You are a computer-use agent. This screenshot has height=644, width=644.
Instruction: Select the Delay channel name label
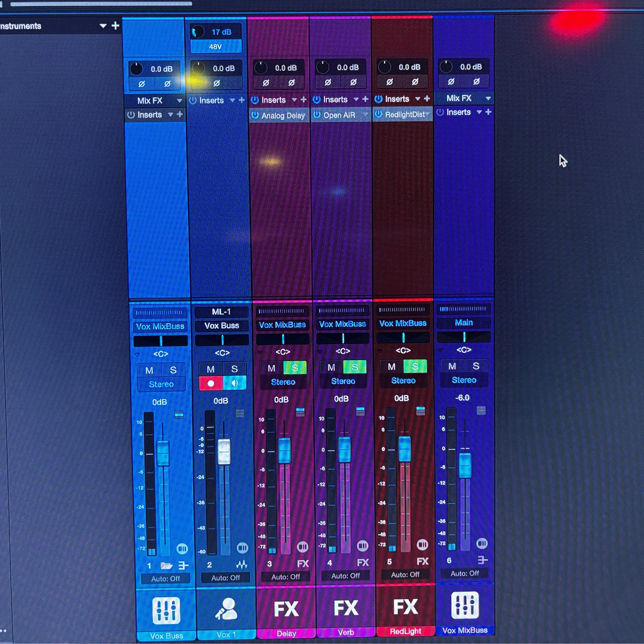pyautogui.click(x=286, y=634)
